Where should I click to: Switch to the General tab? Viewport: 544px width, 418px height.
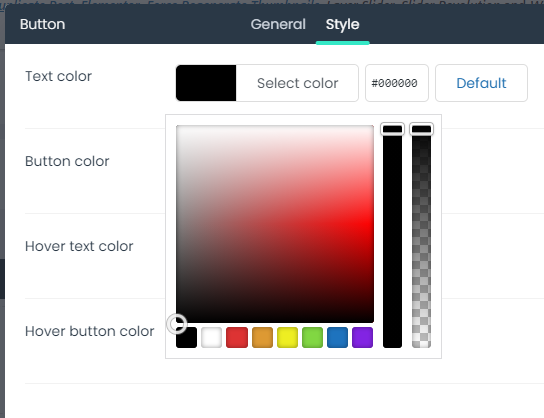278,24
